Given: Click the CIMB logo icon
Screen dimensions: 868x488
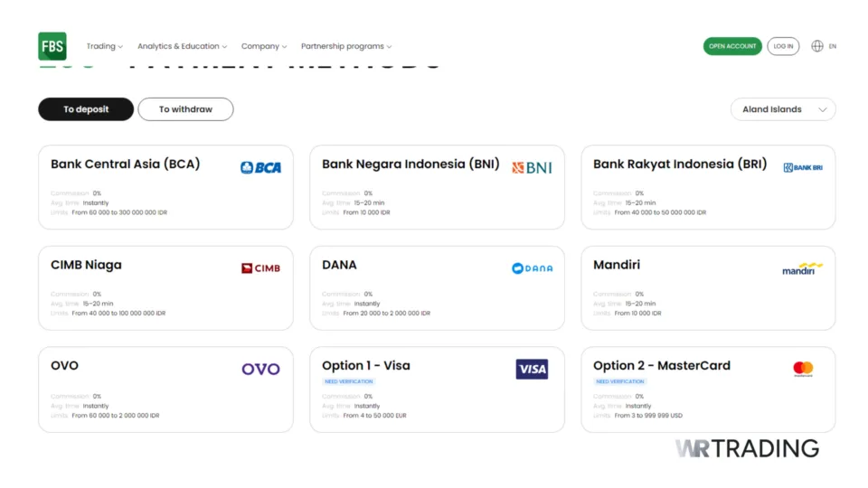Looking at the screenshot, I should 260,268.
